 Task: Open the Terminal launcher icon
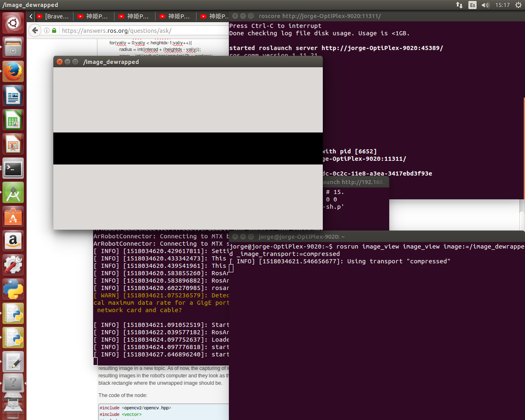point(13,169)
